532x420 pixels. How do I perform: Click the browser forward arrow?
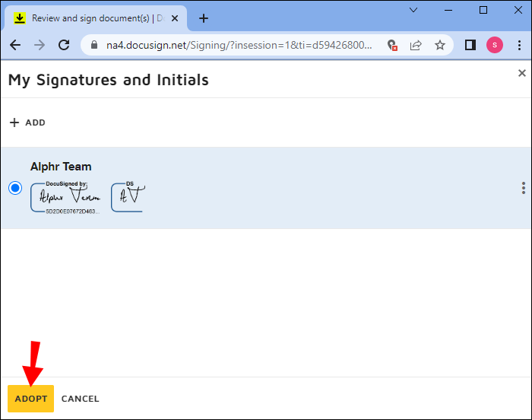point(40,45)
